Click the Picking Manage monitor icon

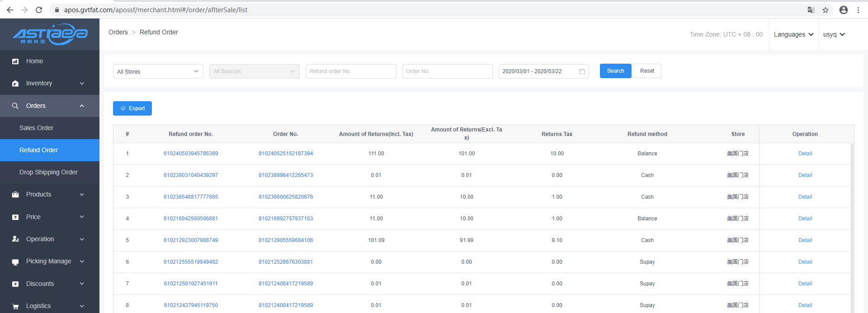click(15, 262)
